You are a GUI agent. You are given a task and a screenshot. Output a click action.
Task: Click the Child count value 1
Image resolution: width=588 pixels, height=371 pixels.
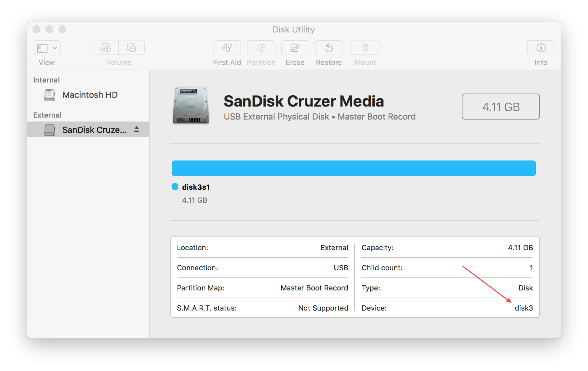pos(531,268)
